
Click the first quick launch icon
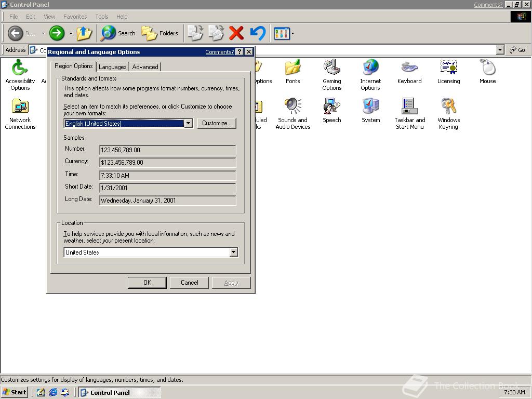point(41,392)
